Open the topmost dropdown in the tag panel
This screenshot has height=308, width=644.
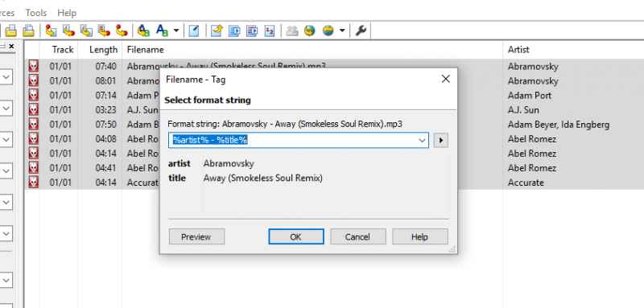pos(6,76)
